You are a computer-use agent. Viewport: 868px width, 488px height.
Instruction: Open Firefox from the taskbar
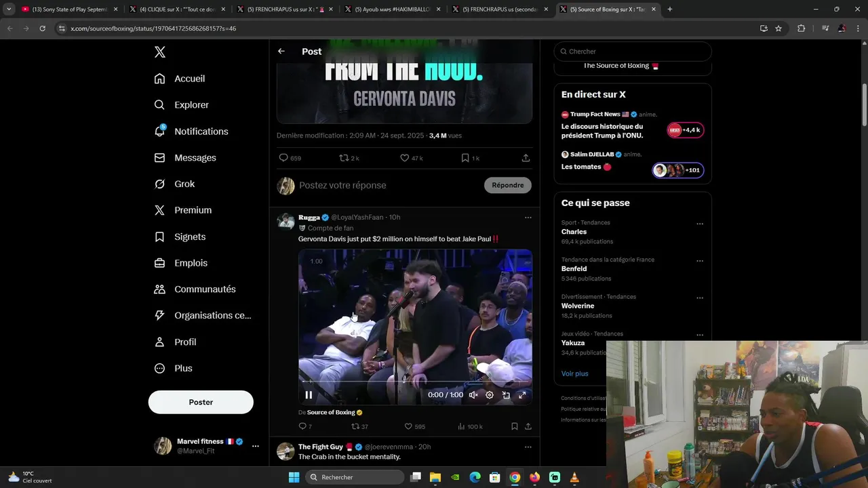pos(534,477)
